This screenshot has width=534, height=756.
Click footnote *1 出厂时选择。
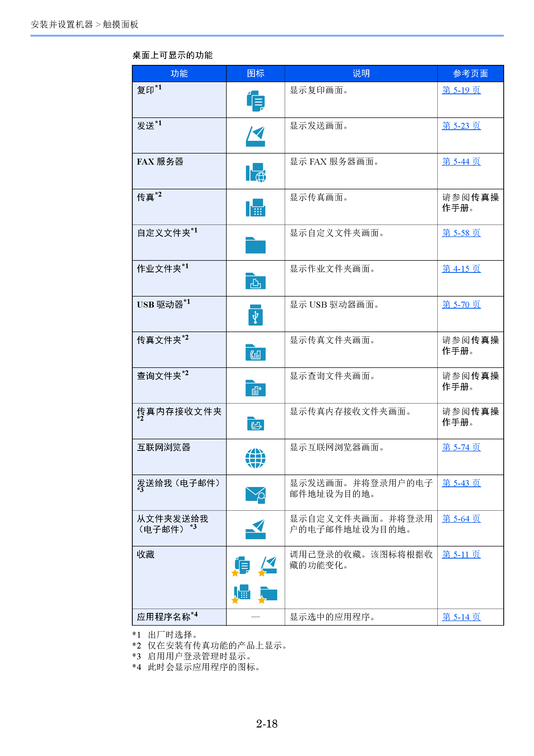[x=165, y=635]
